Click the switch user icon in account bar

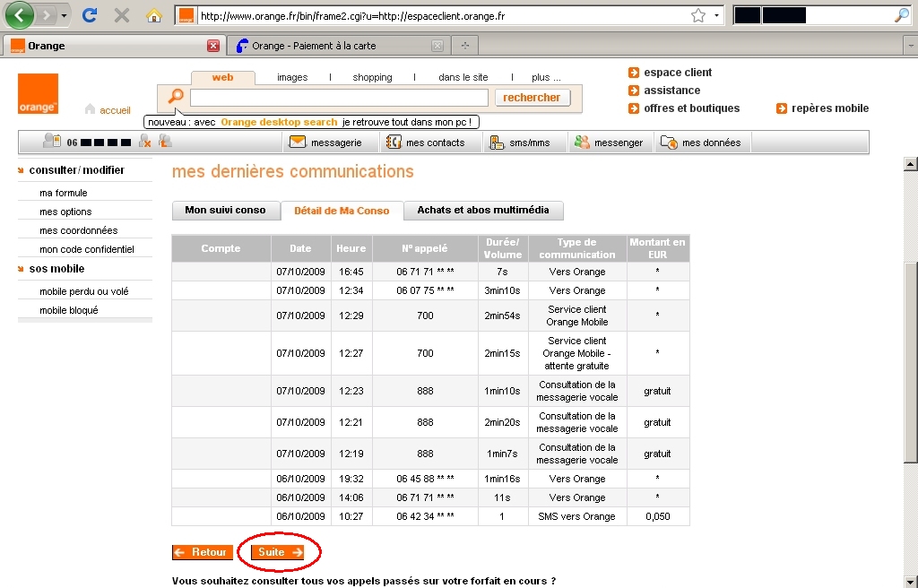(x=165, y=141)
